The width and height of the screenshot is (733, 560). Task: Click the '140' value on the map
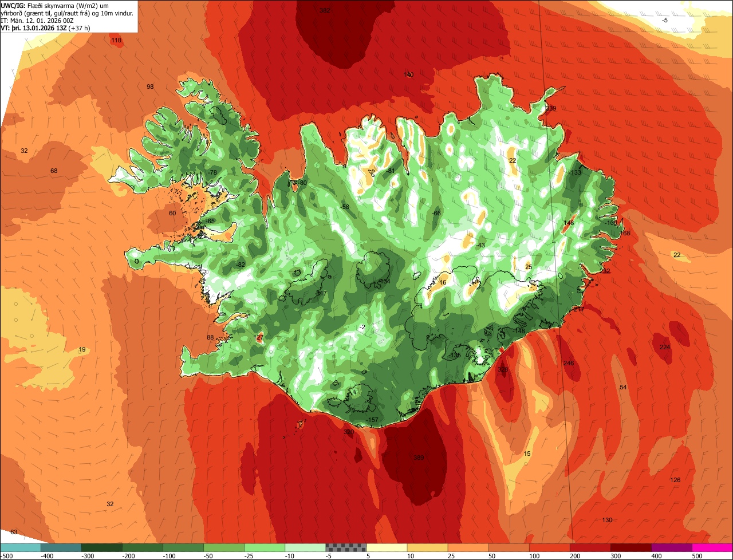point(408,74)
